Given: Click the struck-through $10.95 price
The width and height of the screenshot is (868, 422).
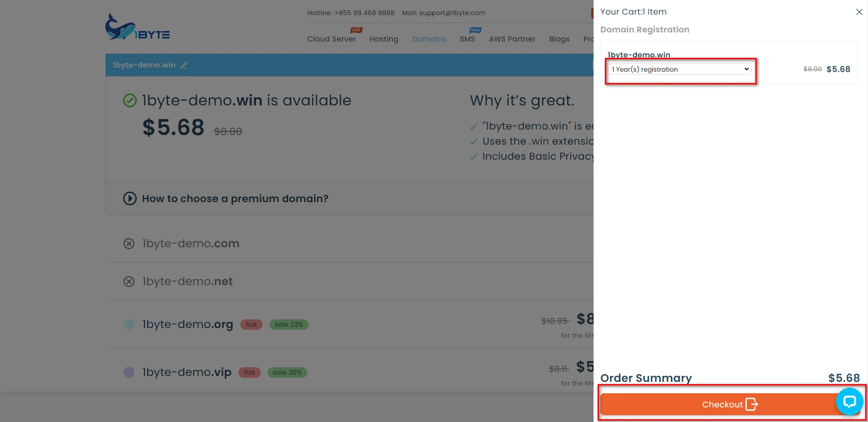Looking at the screenshot, I should pos(555,321).
